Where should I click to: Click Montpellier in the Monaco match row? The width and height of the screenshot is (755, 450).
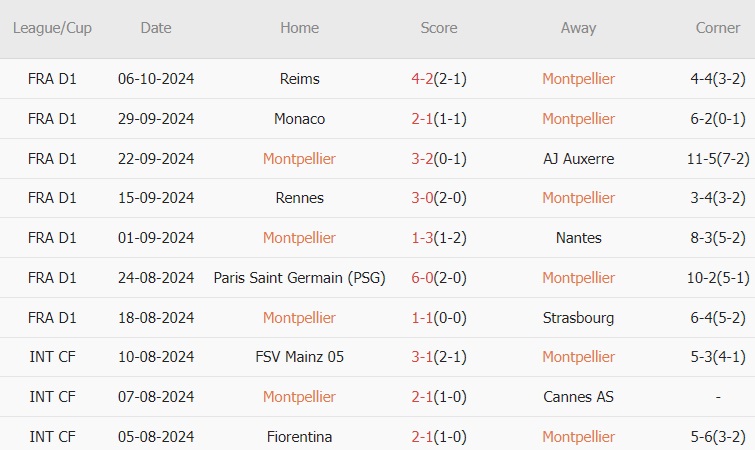578,119
